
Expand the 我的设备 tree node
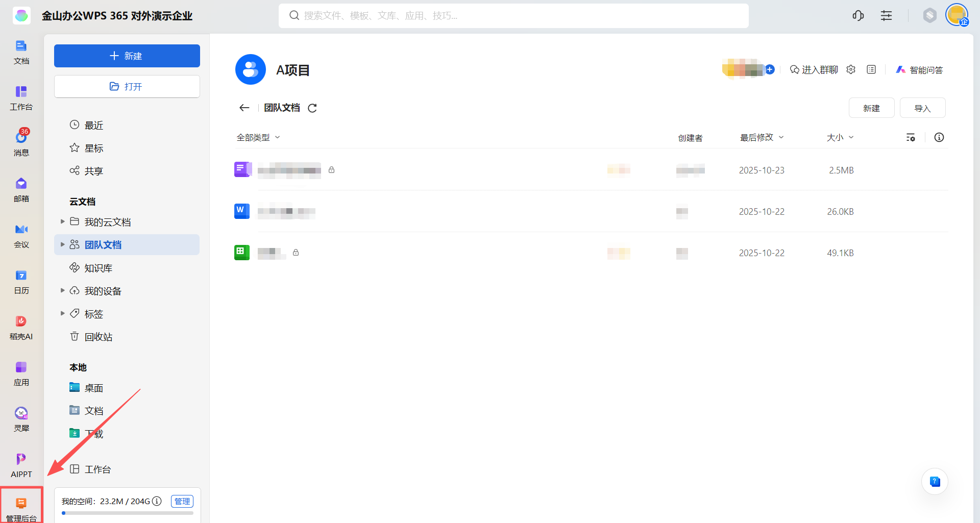(62, 290)
